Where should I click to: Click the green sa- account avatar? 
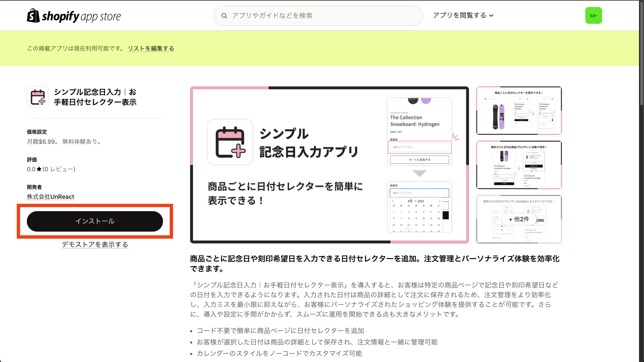(x=593, y=15)
